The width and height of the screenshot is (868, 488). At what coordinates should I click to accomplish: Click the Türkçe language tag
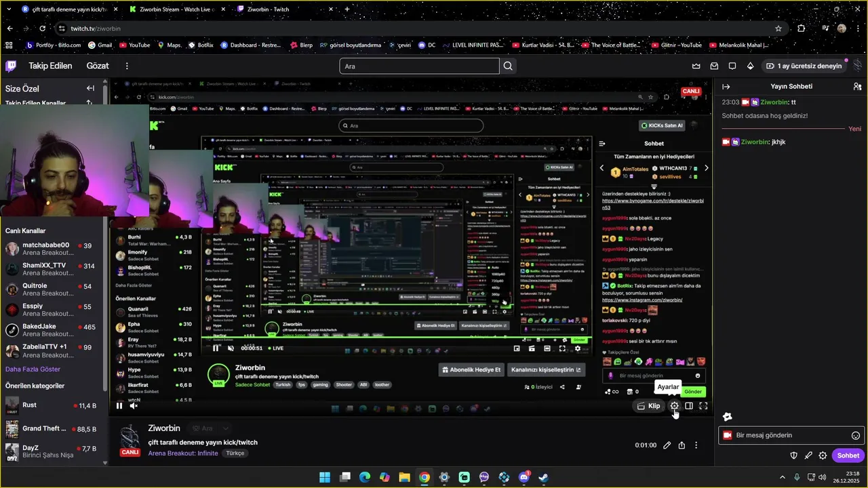coord(235,453)
